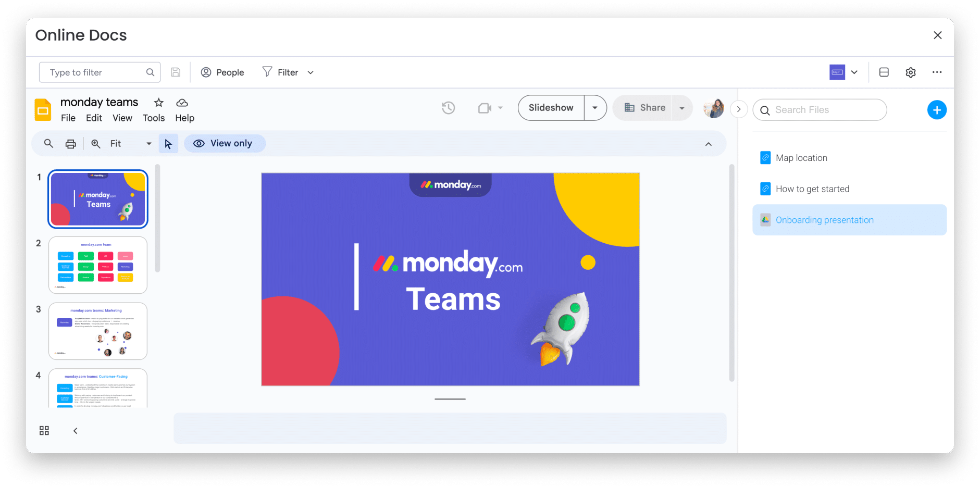Click the Teams title on the slide

tap(453, 299)
